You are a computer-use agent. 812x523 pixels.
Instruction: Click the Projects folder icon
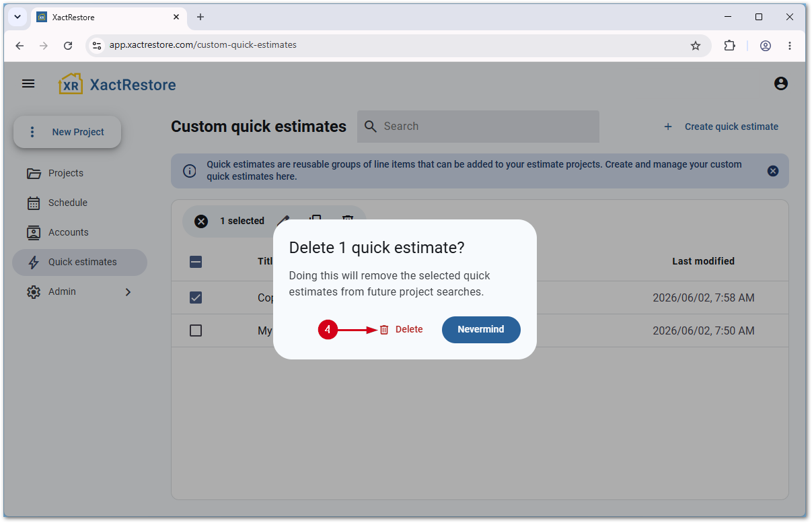pyautogui.click(x=34, y=174)
